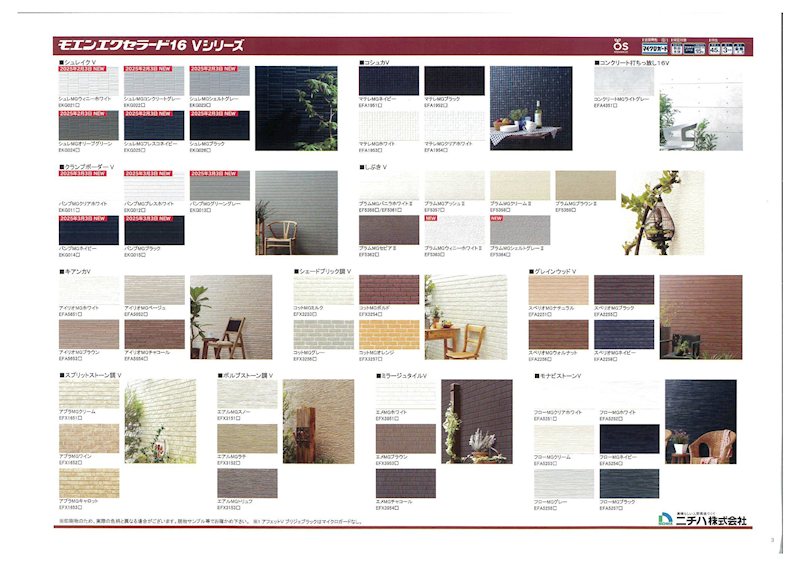Viewport: 800px width, 566px height.
Task: Select the コットMGグレー brick swatch
Action: [323, 335]
